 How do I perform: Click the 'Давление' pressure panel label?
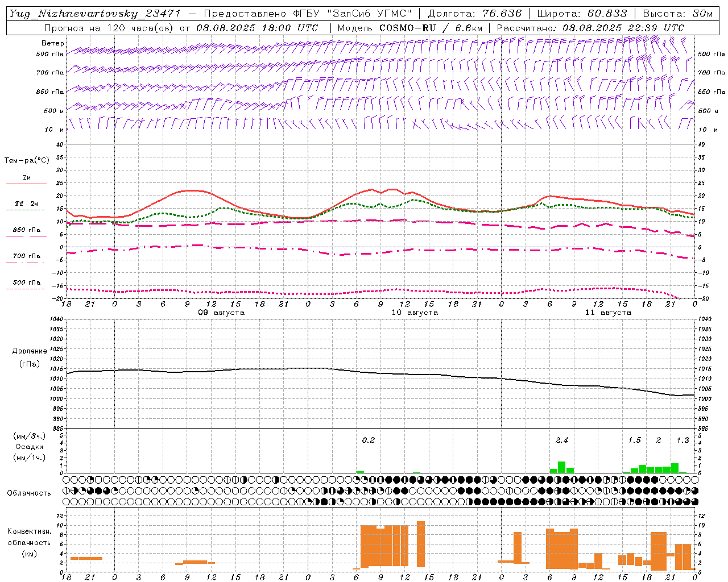pos(29,351)
